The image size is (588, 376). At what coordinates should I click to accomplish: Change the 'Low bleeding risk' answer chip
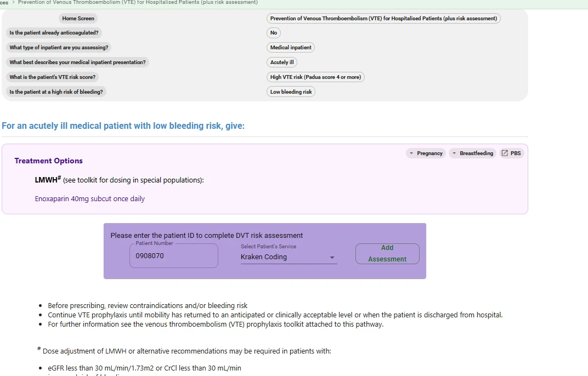pos(291,92)
